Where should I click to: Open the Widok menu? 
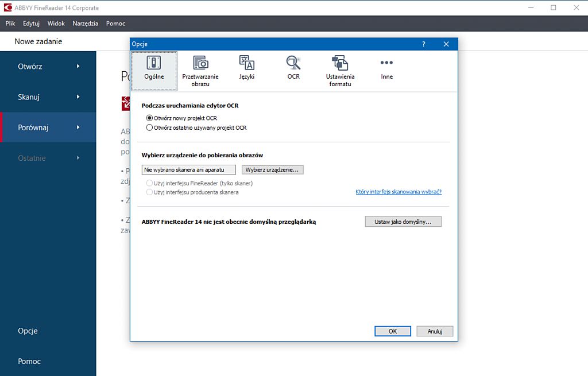[56, 23]
